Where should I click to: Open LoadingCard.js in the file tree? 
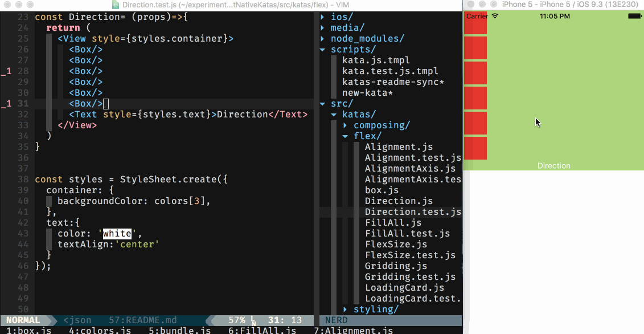[404, 287]
